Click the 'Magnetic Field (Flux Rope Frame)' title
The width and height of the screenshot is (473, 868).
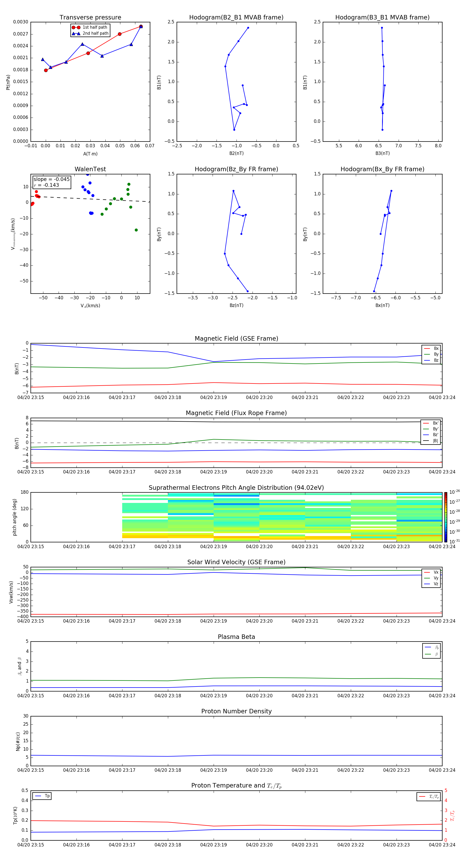tap(236, 413)
